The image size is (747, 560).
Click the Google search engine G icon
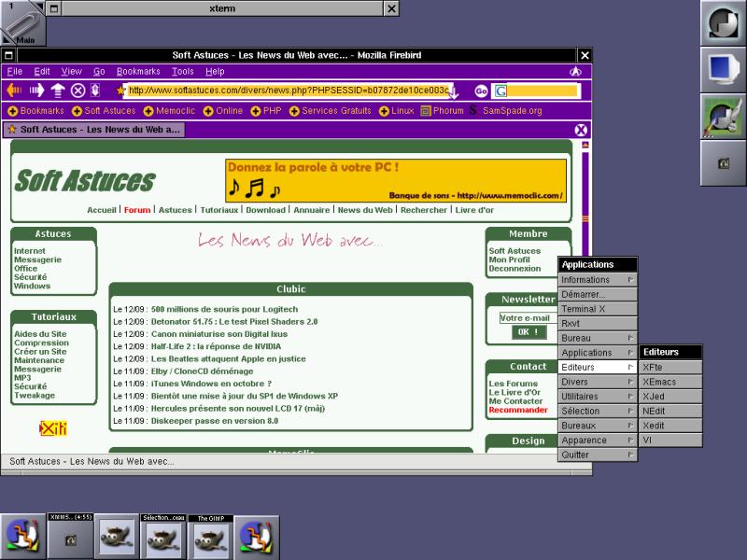pos(500,91)
